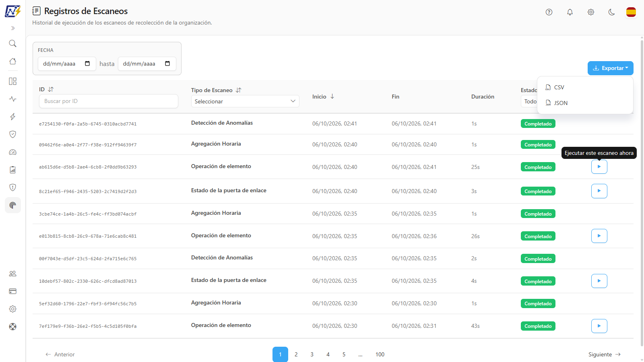Open the Tipo de Escaneo Seleccionar dropdown
This screenshot has width=644, height=362.
coord(245,101)
